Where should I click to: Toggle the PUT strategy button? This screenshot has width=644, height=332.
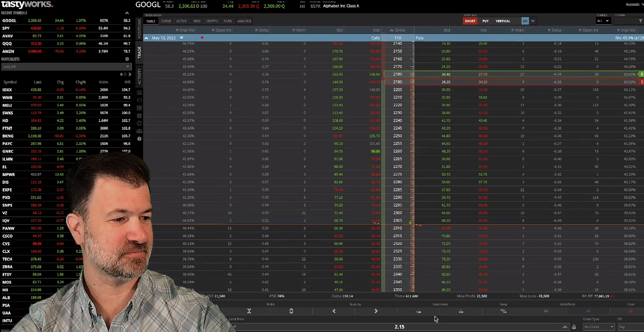pyautogui.click(x=485, y=21)
